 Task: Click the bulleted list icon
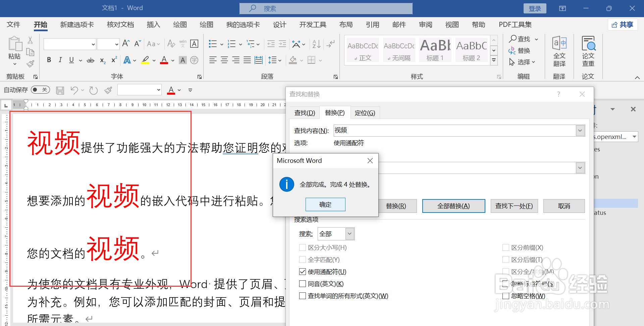click(213, 44)
